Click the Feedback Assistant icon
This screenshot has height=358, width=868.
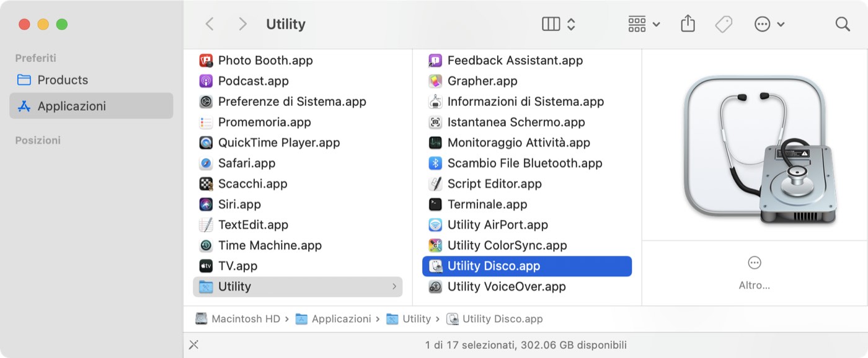tap(435, 61)
